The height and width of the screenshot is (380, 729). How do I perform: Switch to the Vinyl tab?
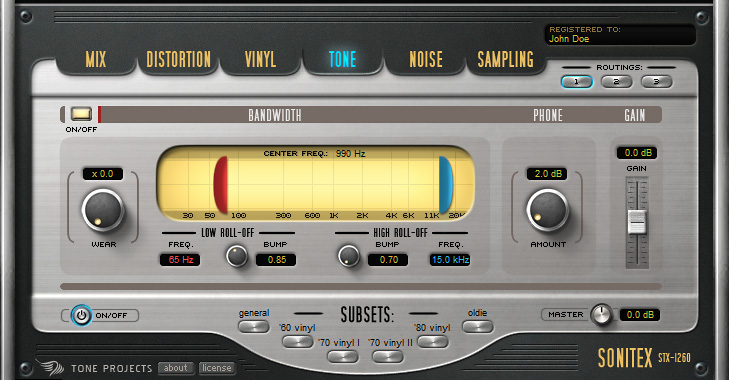tap(260, 60)
